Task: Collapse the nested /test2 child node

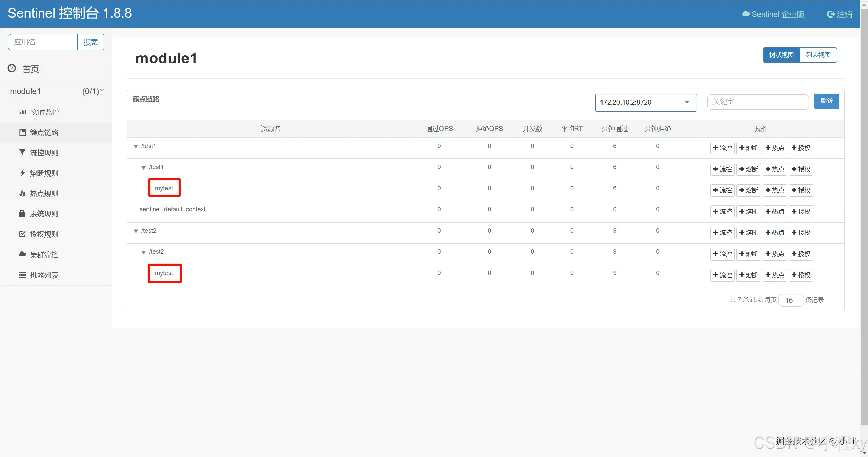Action: tap(144, 252)
